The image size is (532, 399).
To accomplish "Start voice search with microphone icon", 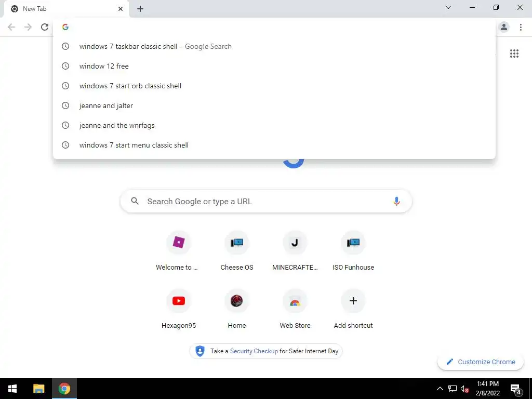I will pos(396,201).
